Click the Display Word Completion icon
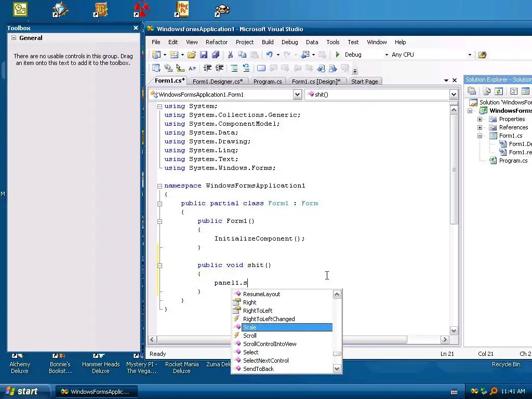Image resolution: width=532 pixels, height=399 pixels. [x=192, y=68]
